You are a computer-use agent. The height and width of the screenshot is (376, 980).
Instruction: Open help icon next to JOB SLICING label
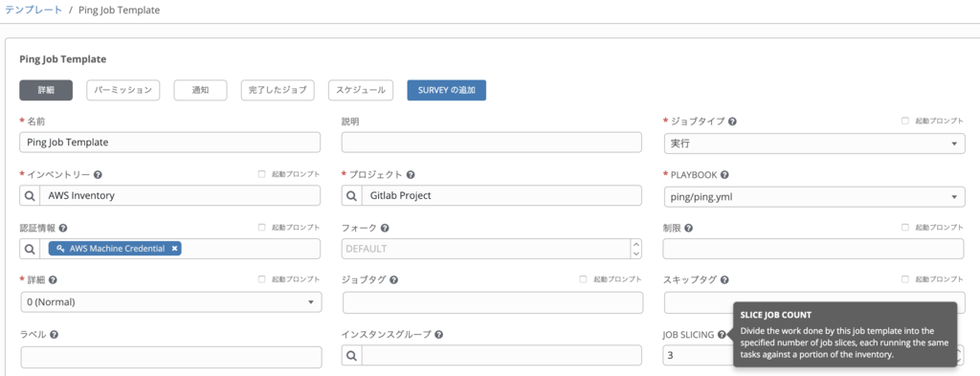pos(722,334)
